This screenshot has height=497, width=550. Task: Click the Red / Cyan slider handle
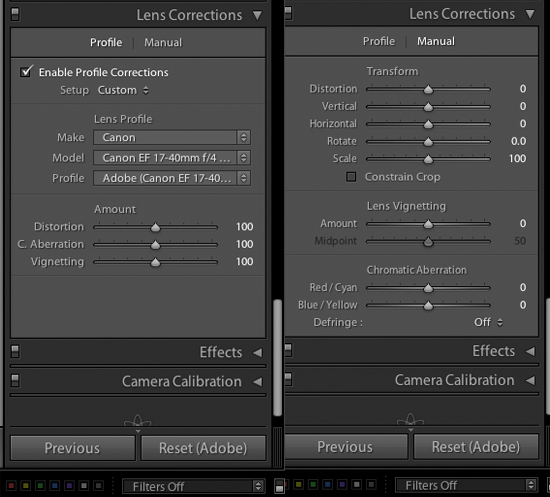tap(428, 288)
